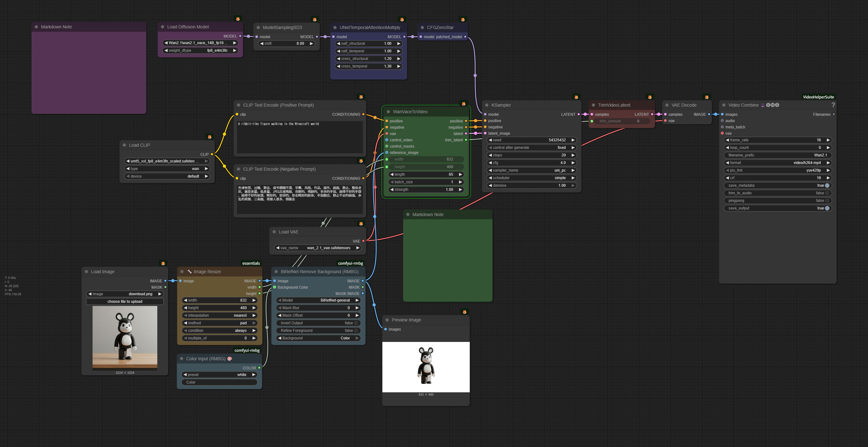
Task: Enable the pingpong toggle
Action: [827, 201]
